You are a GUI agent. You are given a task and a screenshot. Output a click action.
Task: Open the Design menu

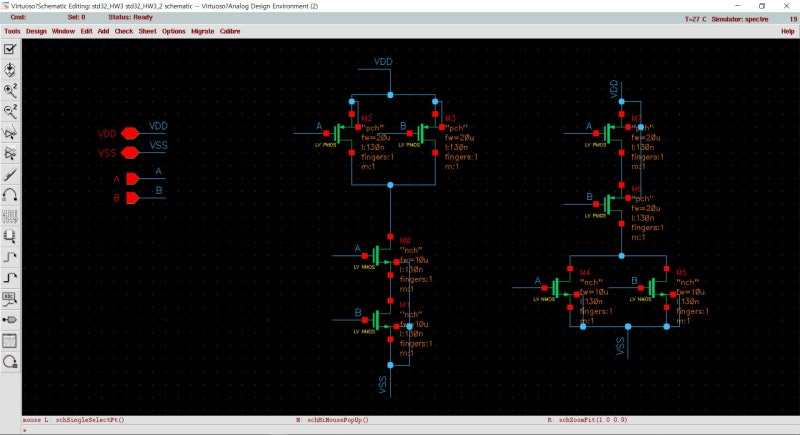(36, 31)
